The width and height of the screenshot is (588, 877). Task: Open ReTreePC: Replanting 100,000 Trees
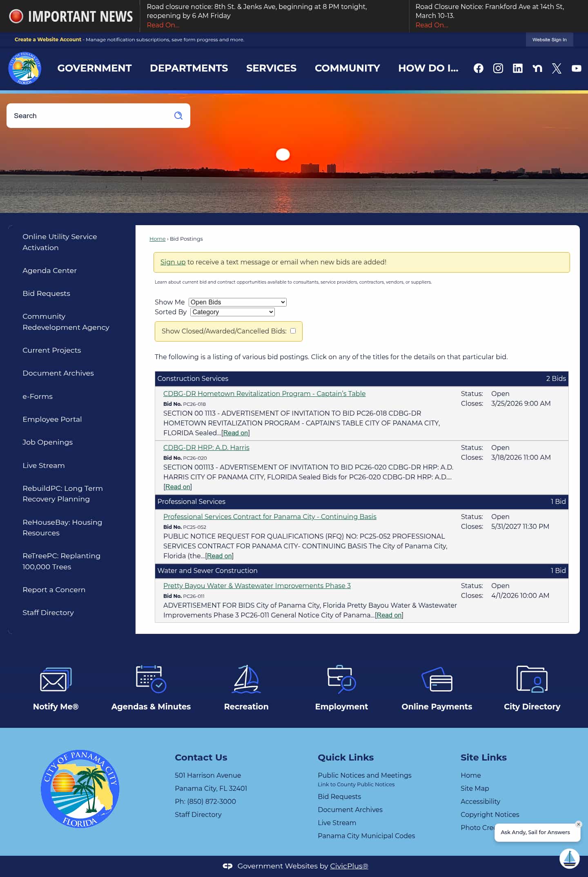61,561
